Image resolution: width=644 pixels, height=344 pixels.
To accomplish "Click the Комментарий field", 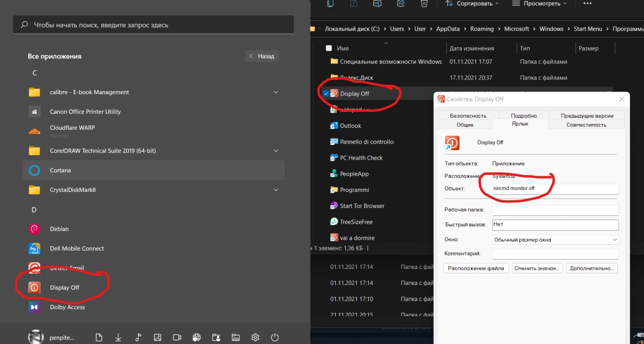I will pyautogui.click(x=555, y=254).
